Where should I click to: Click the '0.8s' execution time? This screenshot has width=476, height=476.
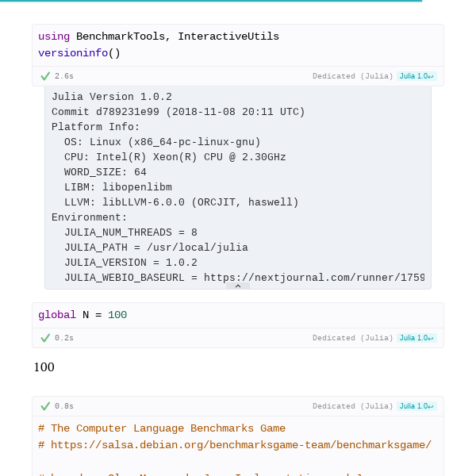(64, 406)
